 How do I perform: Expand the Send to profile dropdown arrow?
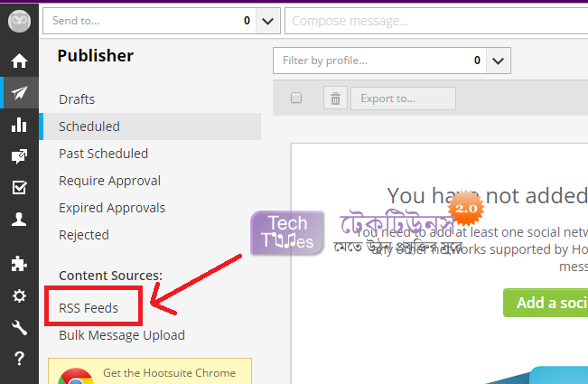tap(267, 21)
